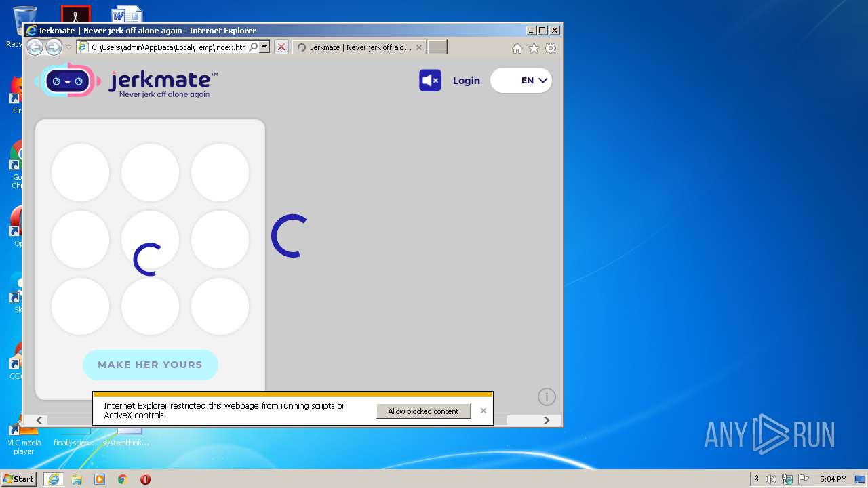
Task: Maximize the Internet Explorer window
Action: 542,30
